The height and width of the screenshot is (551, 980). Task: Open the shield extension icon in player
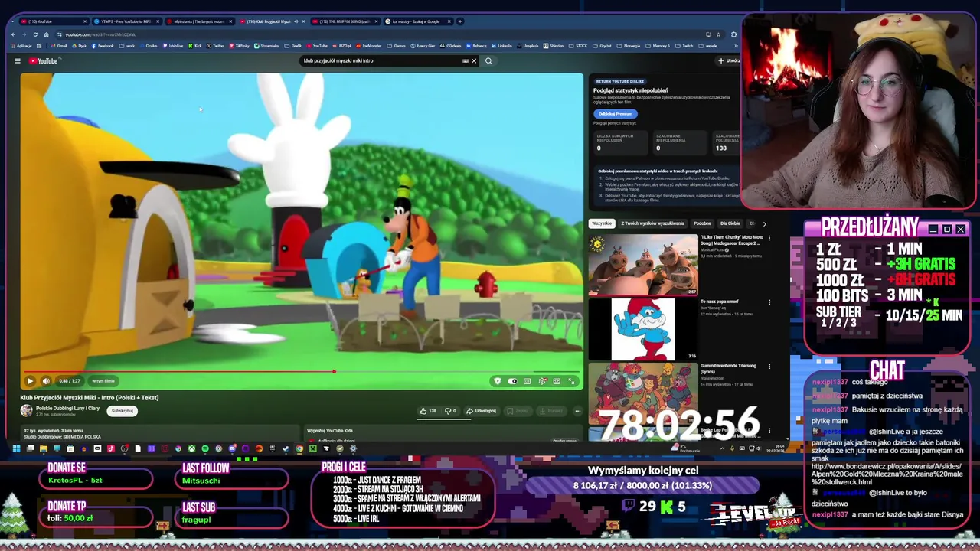tap(497, 381)
